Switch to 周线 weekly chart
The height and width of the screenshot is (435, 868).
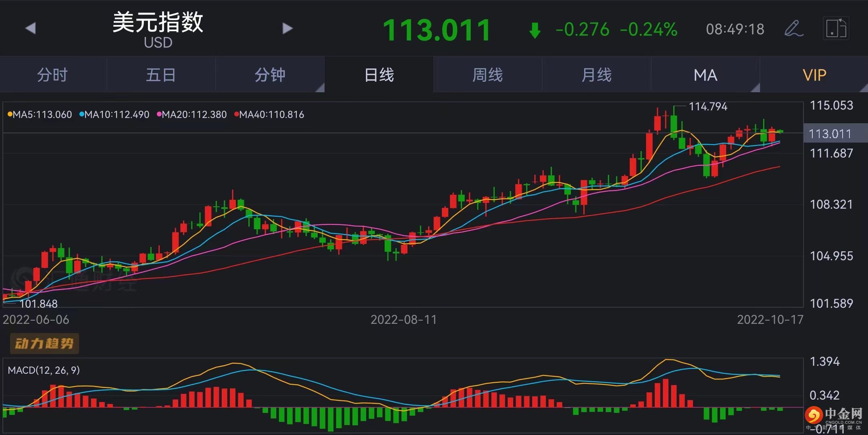[488, 75]
